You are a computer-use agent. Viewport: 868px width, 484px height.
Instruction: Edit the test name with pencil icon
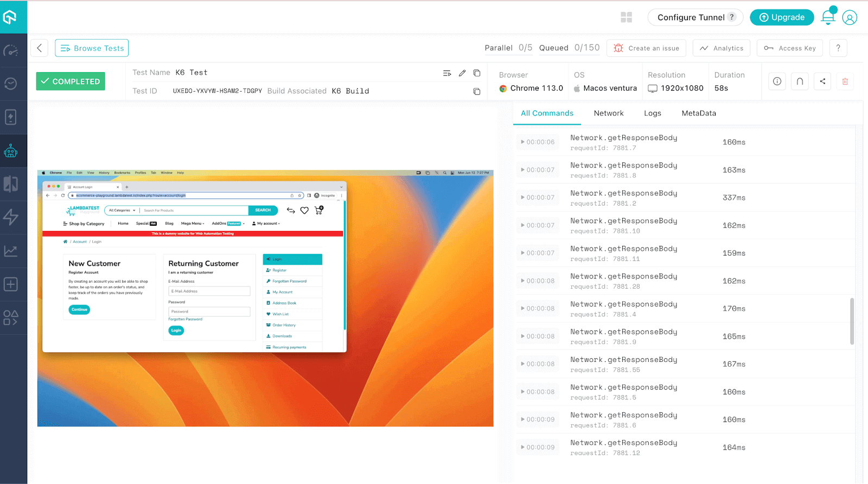click(462, 73)
